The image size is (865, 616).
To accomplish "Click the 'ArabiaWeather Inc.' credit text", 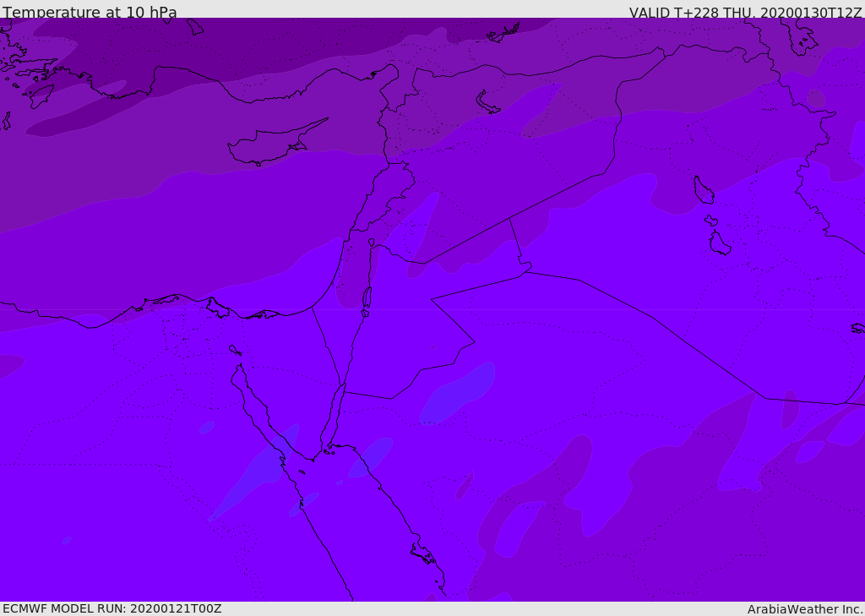I will 804,609.
